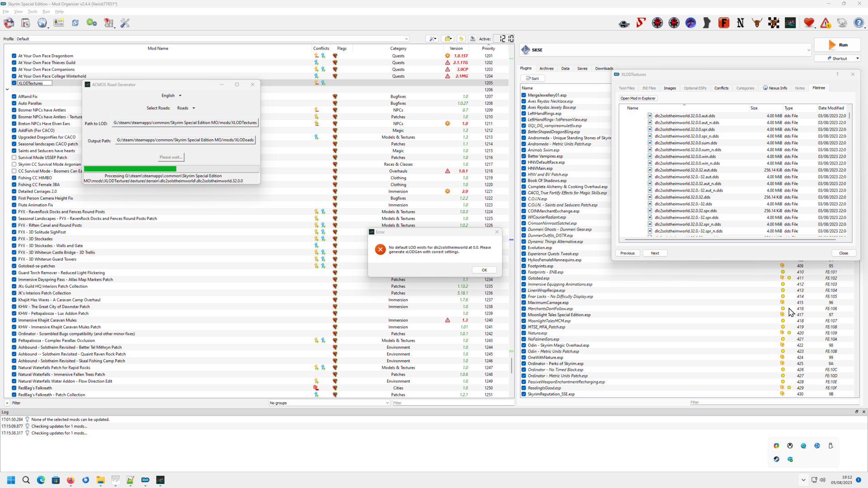
Task: Launch the red F executable shortcut
Action: pyautogui.click(x=724, y=23)
